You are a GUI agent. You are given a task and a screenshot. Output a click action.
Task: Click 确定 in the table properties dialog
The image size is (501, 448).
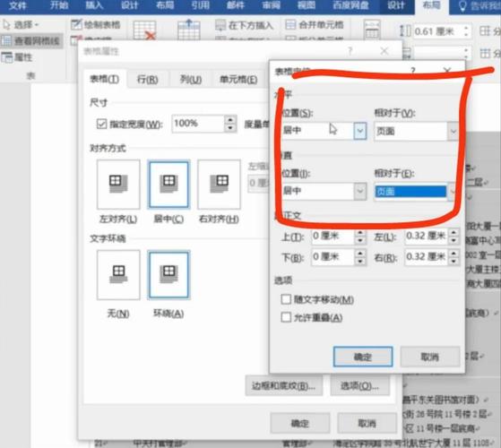pos(299,424)
